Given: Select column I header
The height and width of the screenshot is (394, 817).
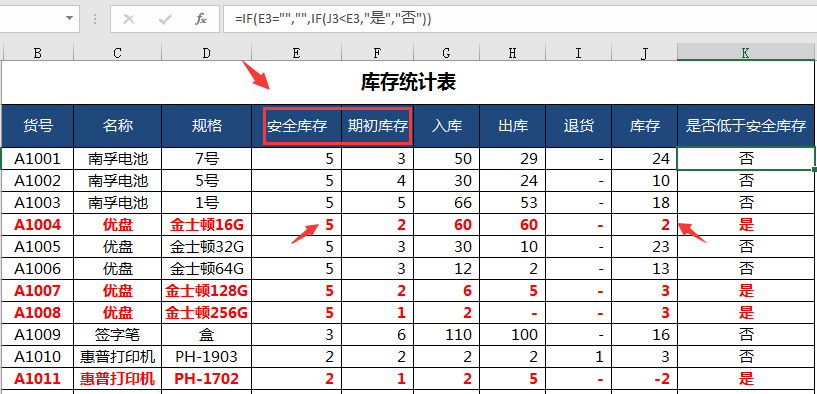Looking at the screenshot, I should point(579,52).
